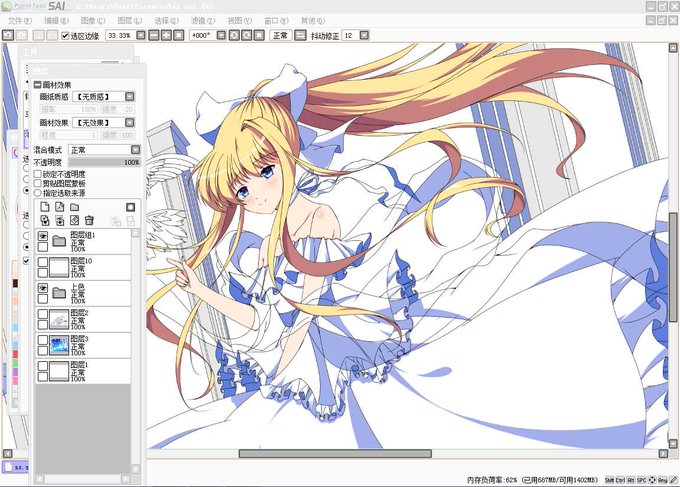Merge down layer icon
This screenshot has width=680, height=487.
coord(59,220)
